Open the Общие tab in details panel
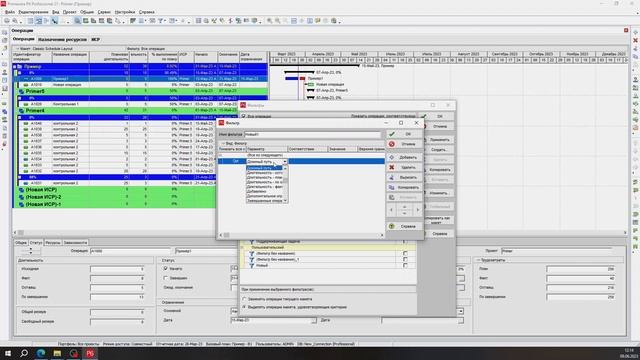The height and width of the screenshot is (360, 640). (21, 242)
